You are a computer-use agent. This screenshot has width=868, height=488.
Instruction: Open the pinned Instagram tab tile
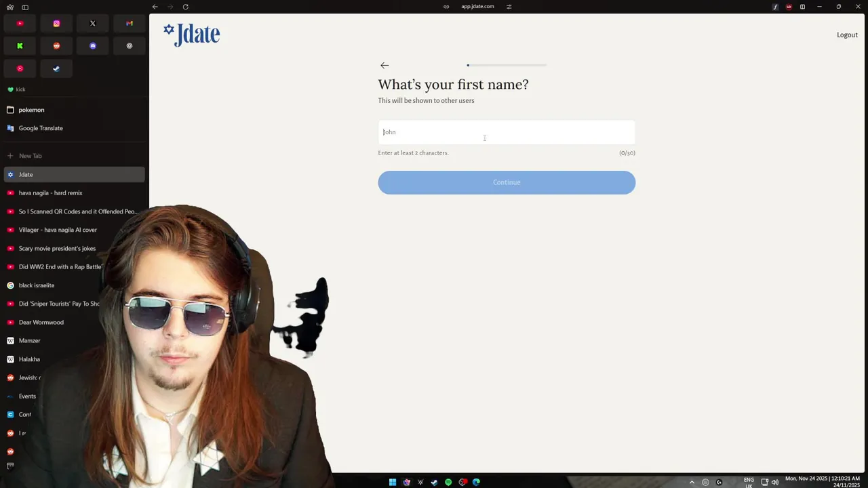56,23
